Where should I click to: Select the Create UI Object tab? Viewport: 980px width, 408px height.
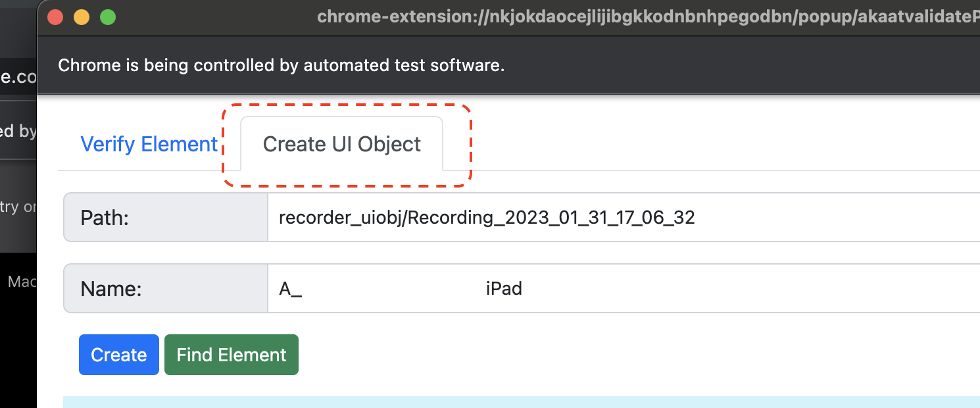(342, 144)
